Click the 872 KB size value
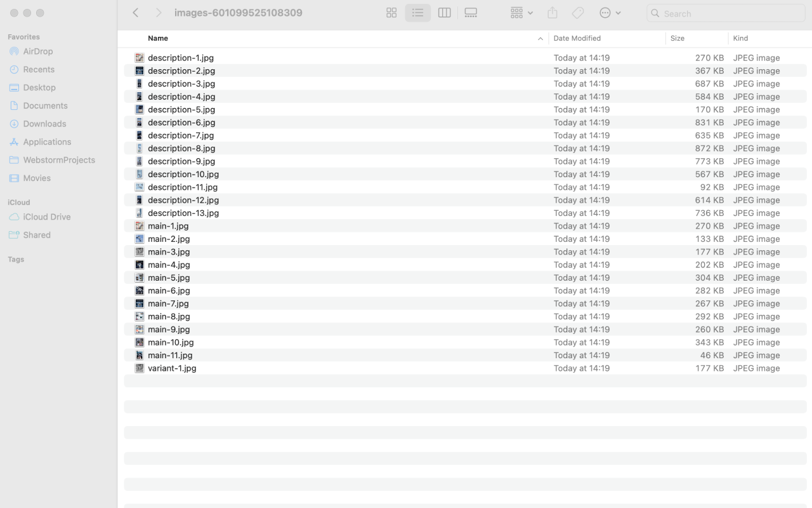The width and height of the screenshot is (812, 508). (709, 148)
